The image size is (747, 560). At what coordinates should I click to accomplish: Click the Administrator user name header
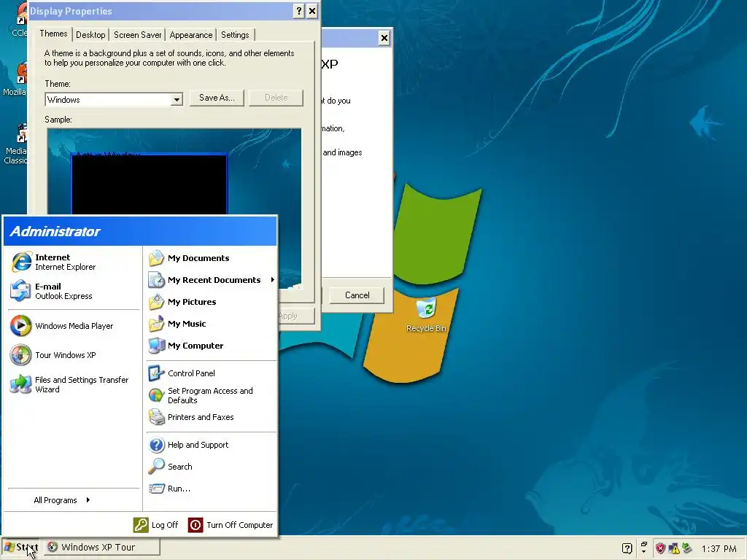pos(55,231)
